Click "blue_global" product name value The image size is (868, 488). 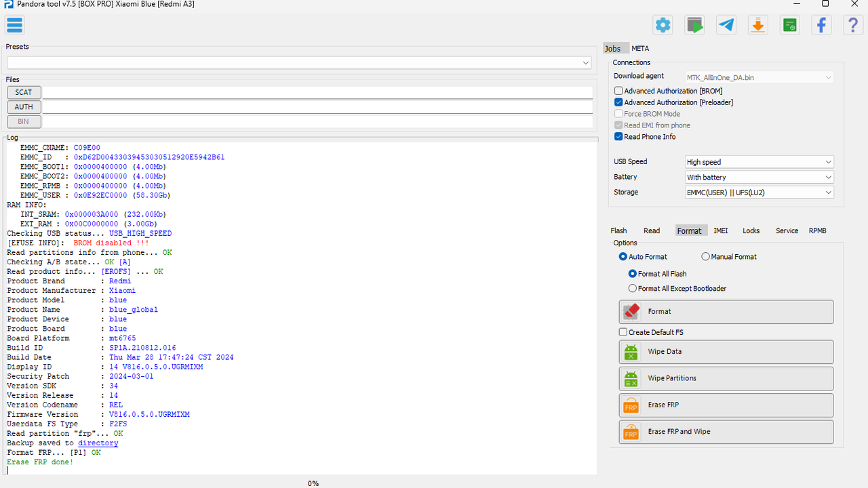[x=134, y=310]
